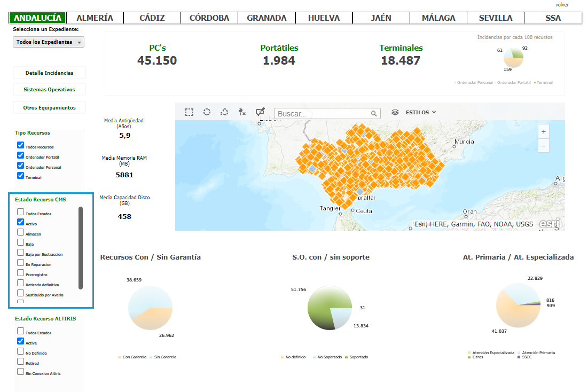Open the map annotation comment tool
588x392 pixels.
point(260,112)
